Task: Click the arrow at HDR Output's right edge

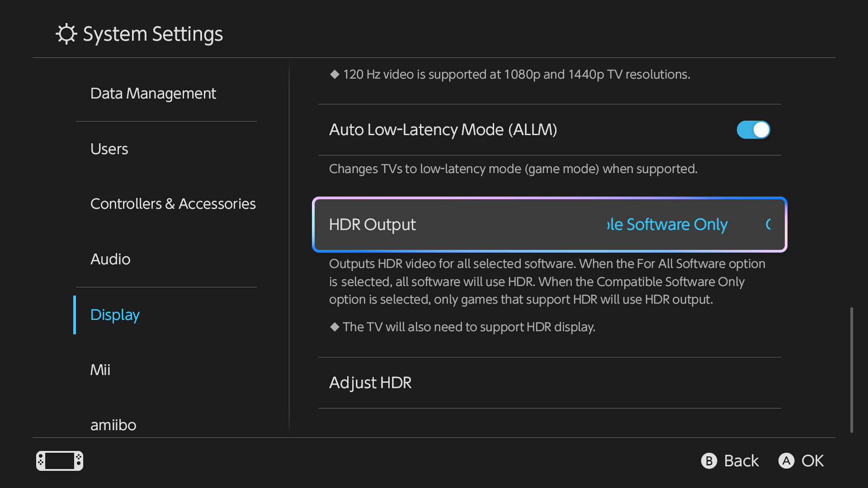Action: [x=768, y=225]
